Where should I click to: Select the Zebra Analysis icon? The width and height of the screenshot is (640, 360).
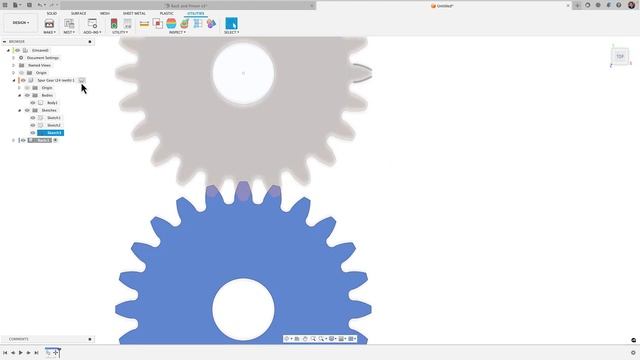coord(171,24)
